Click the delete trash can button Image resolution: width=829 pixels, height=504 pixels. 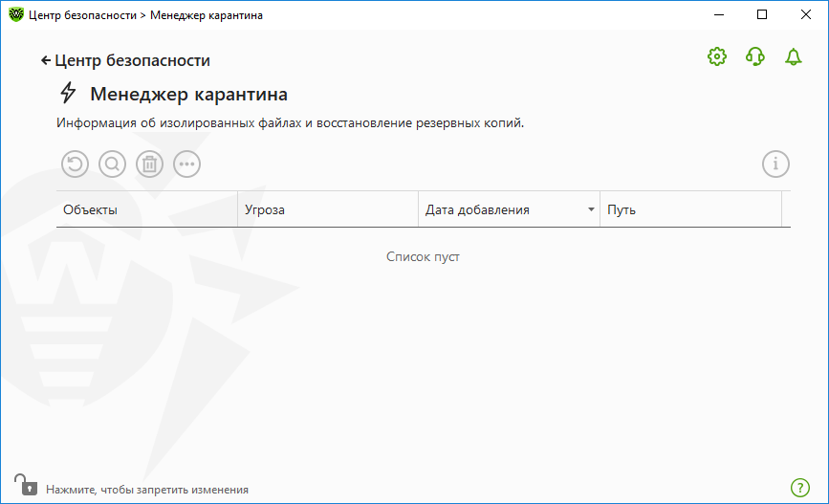pos(149,164)
